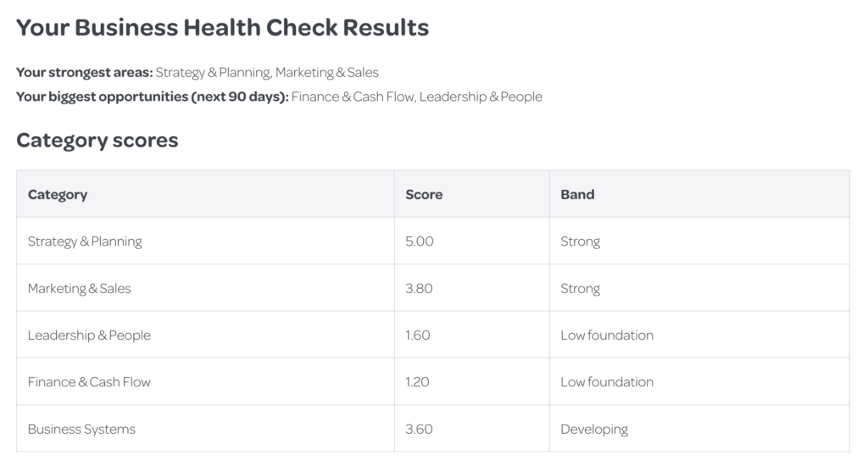Click the Category column header
The image size is (868, 466).
click(x=58, y=195)
